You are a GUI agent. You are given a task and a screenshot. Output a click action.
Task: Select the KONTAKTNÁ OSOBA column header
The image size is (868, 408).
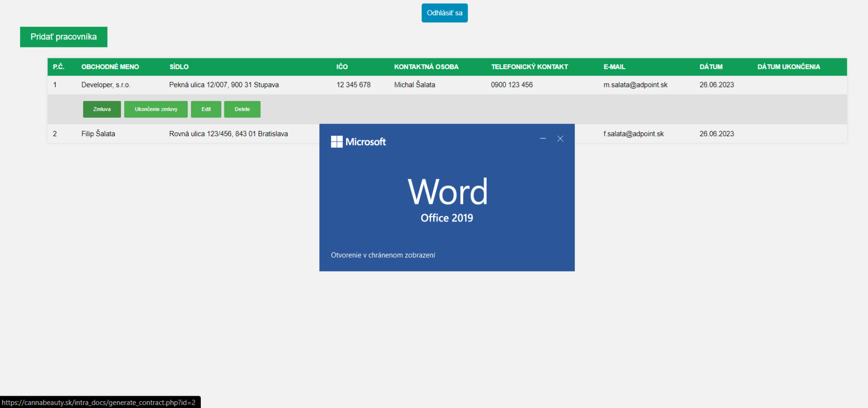coord(426,66)
